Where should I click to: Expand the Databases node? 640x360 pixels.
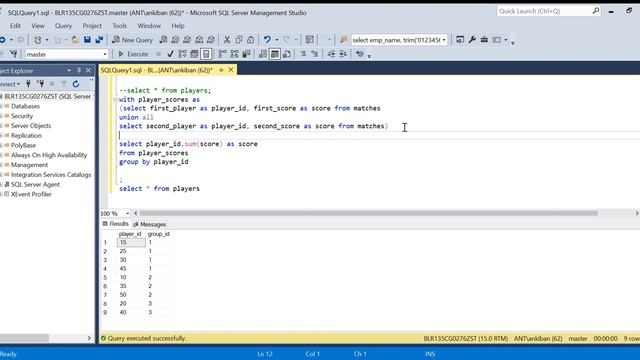(2, 106)
